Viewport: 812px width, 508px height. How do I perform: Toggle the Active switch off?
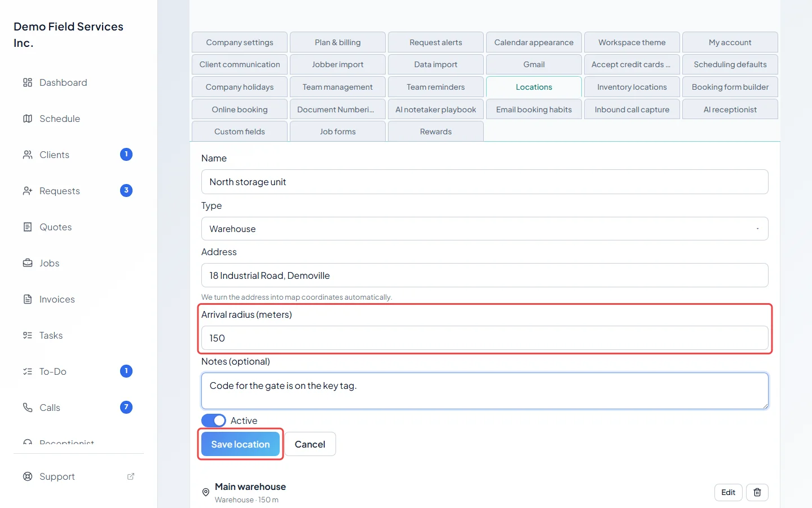coord(214,421)
